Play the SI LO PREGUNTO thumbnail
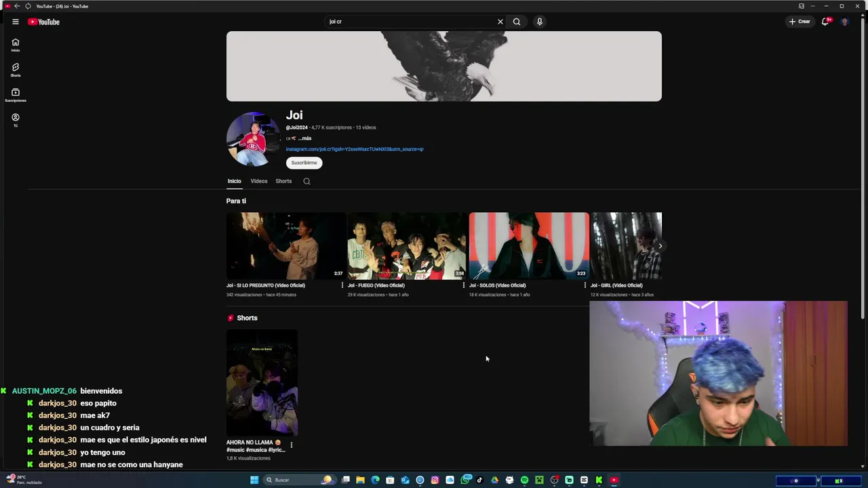868x488 pixels. [x=286, y=245]
